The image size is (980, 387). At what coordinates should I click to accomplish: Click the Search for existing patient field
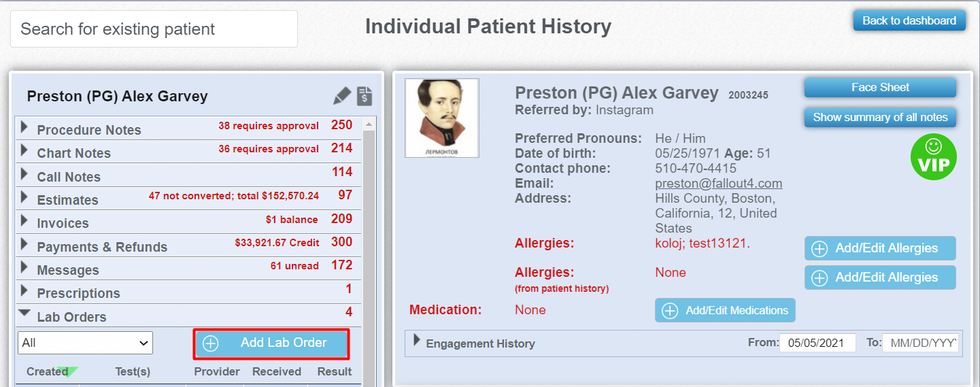click(x=154, y=29)
